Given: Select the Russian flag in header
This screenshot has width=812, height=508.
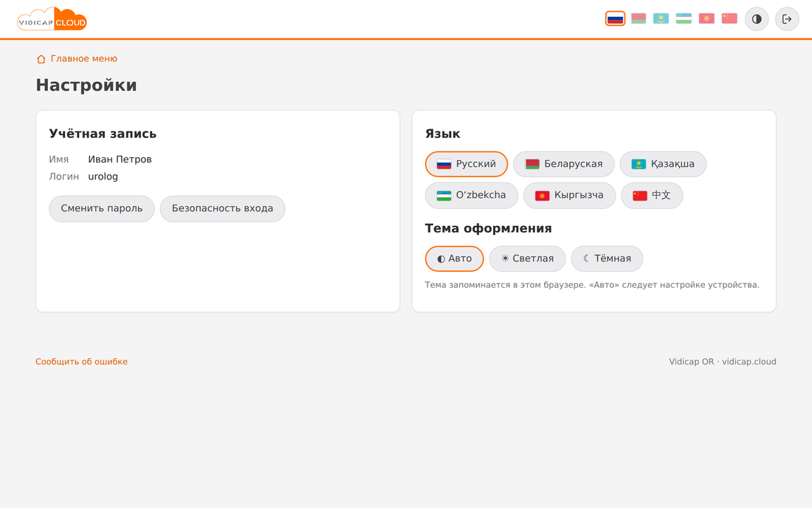Looking at the screenshot, I should (x=615, y=18).
